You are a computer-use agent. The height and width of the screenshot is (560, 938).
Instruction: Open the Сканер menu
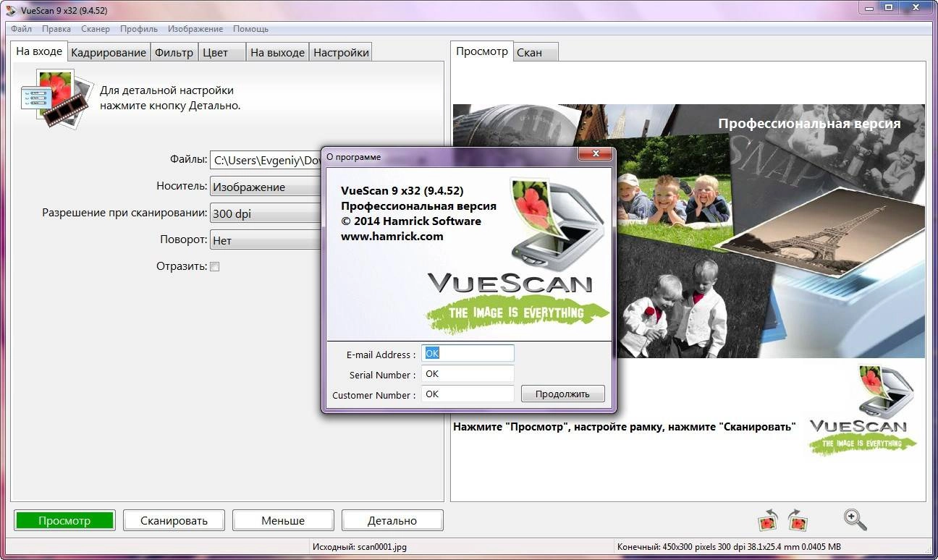coord(96,29)
